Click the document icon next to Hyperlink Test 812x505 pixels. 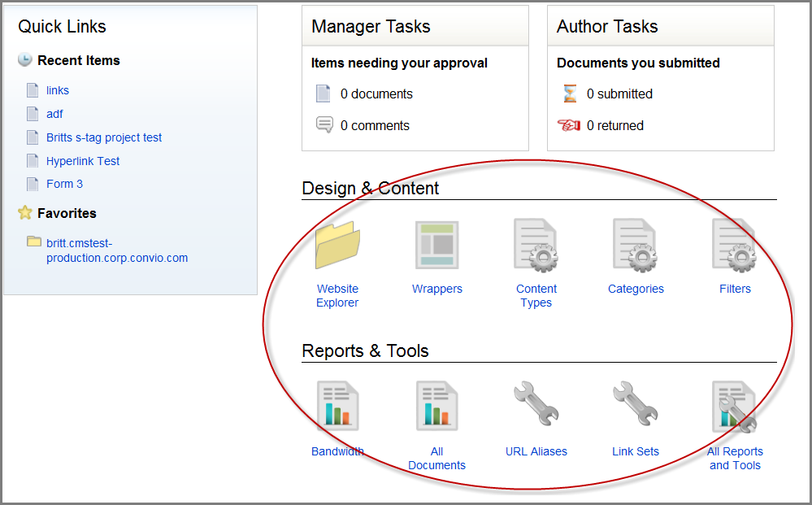[x=33, y=160]
